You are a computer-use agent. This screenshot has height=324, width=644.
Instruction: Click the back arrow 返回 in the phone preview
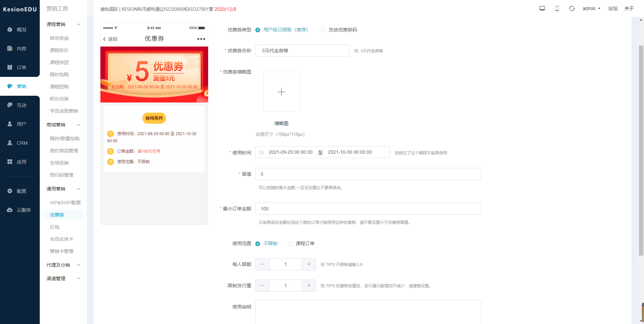(x=110, y=39)
